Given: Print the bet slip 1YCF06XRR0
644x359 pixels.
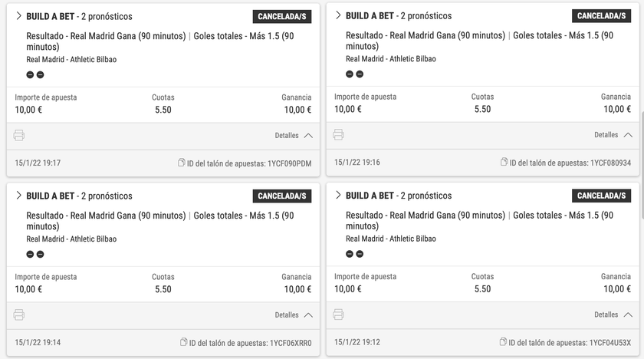Looking at the screenshot, I should [x=19, y=315].
